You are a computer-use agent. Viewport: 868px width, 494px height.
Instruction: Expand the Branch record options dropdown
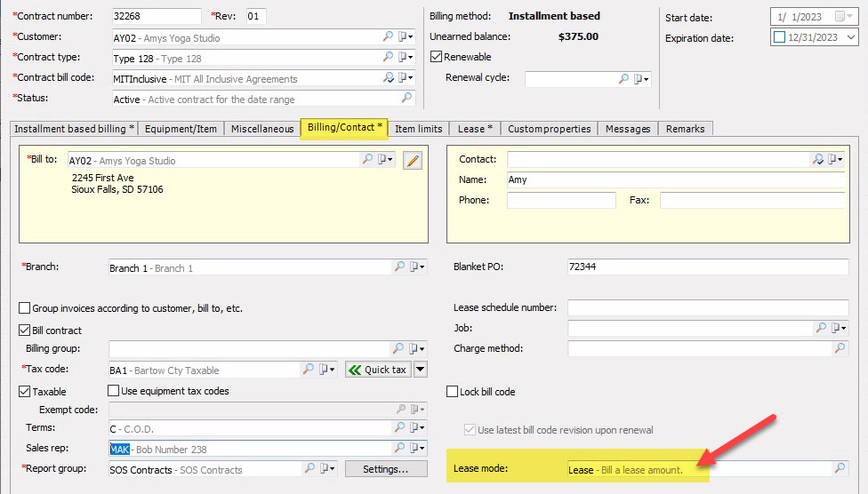coord(417,267)
